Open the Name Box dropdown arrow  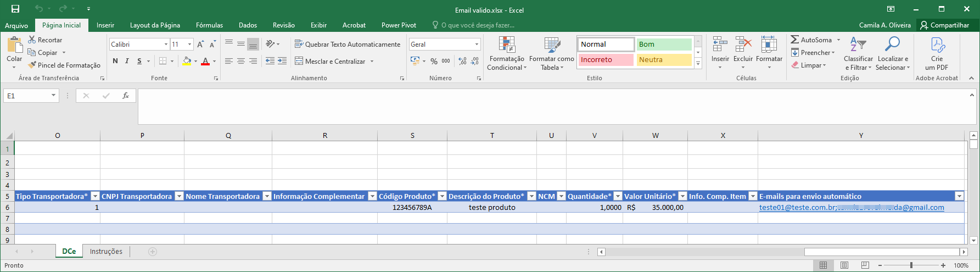(53, 96)
